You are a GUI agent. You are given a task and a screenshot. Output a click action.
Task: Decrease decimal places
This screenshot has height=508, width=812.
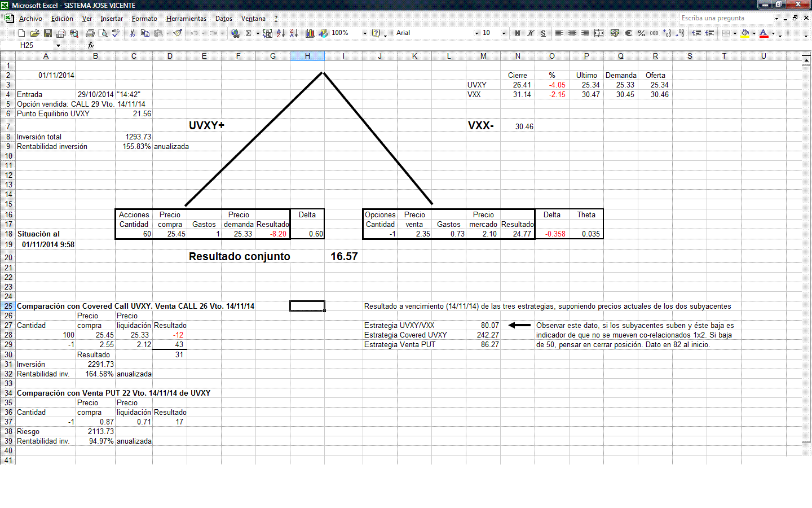(681, 33)
